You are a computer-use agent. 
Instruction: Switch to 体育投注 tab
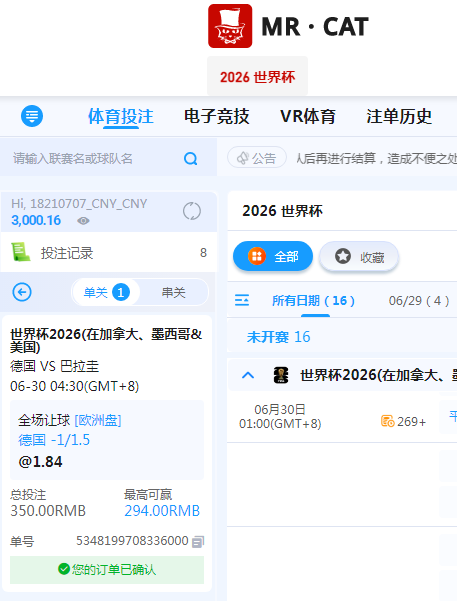pyautogui.click(x=120, y=117)
